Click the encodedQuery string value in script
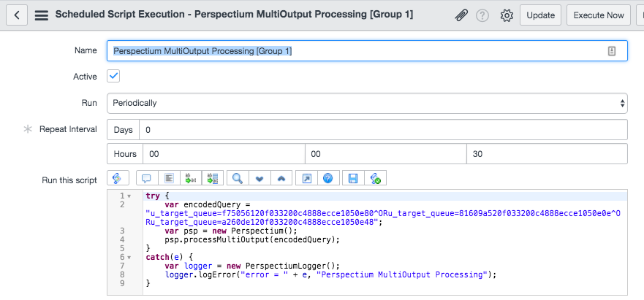644x300 pixels. tap(383, 218)
